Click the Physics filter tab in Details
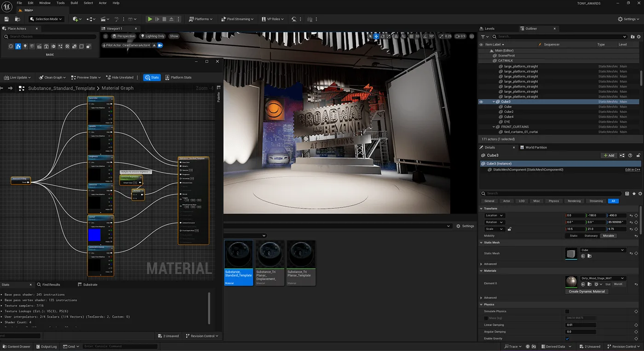The width and height of the screenshot is (644, 351). pyautogui.click(x=554, y=201)
